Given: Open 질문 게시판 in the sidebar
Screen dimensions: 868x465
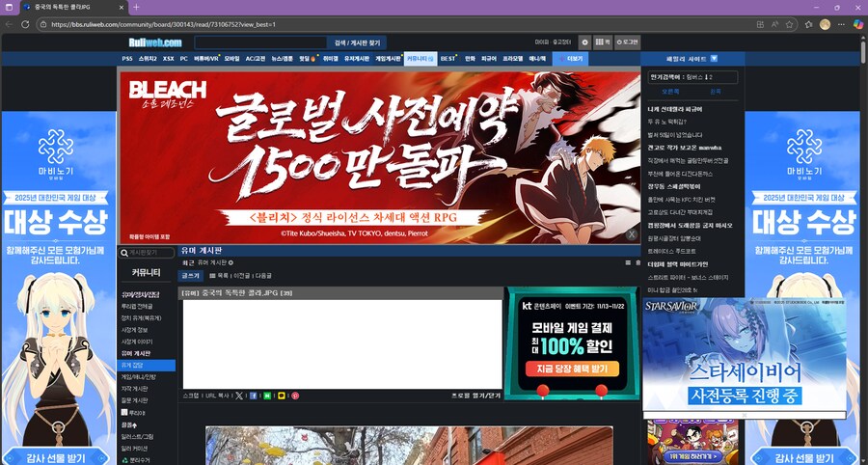Looking at the screenshot, I should [x=134, y=400].
